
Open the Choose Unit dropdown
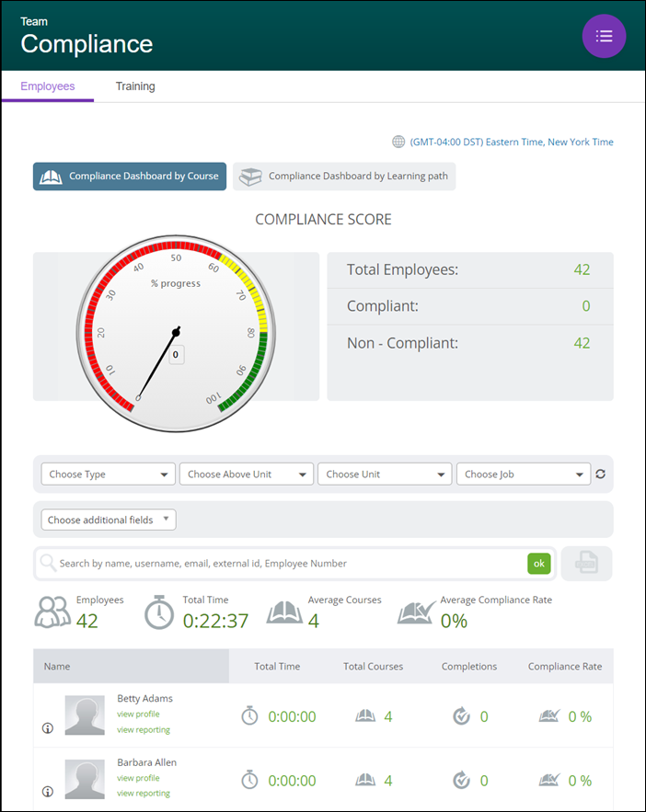click(385, 473)
